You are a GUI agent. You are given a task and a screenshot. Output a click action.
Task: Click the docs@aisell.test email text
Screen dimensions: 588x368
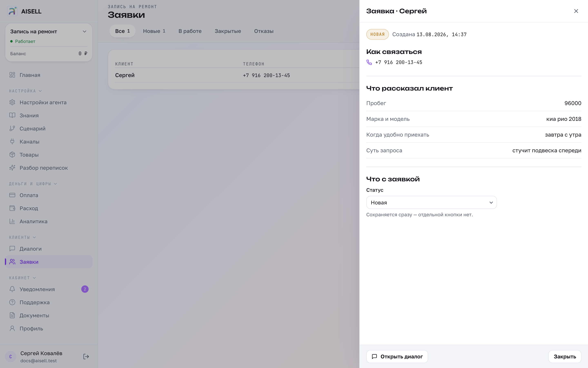[39, 361]
